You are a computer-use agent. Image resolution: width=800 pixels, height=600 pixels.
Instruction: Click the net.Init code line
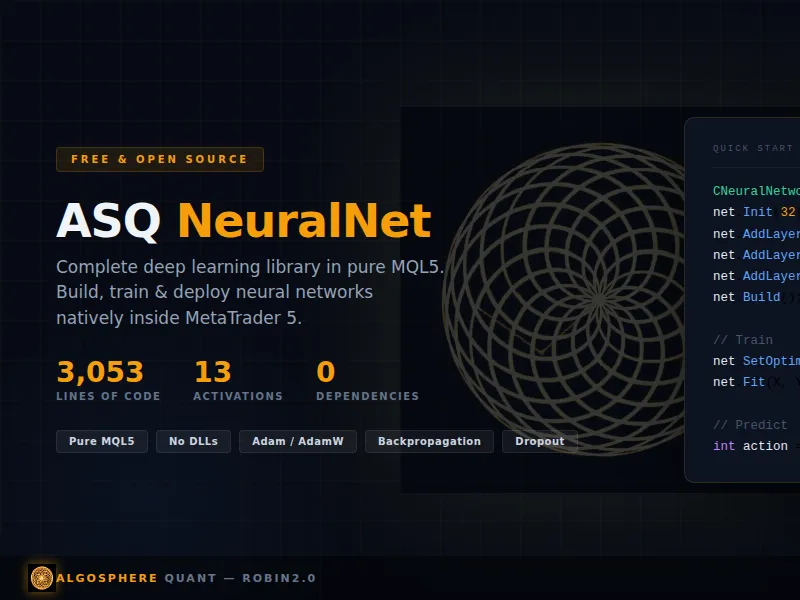pos(756,212)
